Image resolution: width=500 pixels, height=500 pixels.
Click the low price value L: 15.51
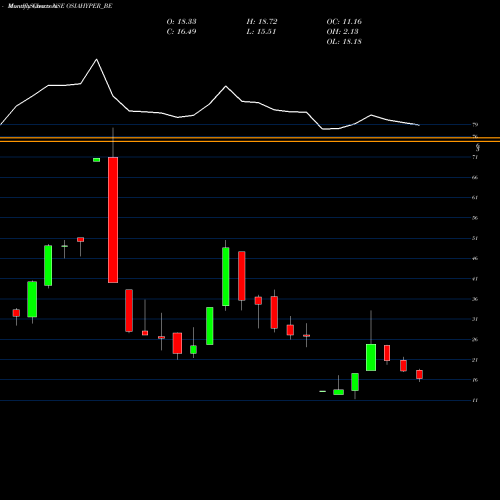pyautogui.click(x=261, y=32)
